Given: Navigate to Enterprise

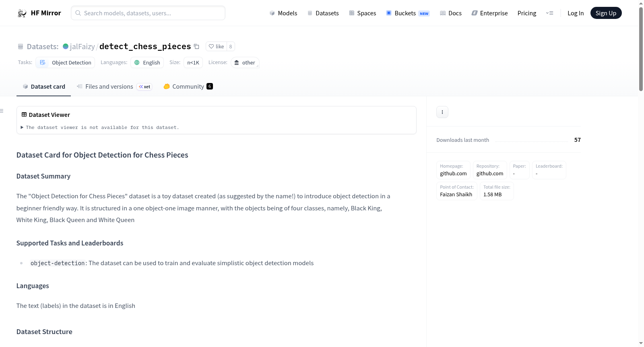Looking at the screenshot, I should pyautogui.click(x=489, y=13).
